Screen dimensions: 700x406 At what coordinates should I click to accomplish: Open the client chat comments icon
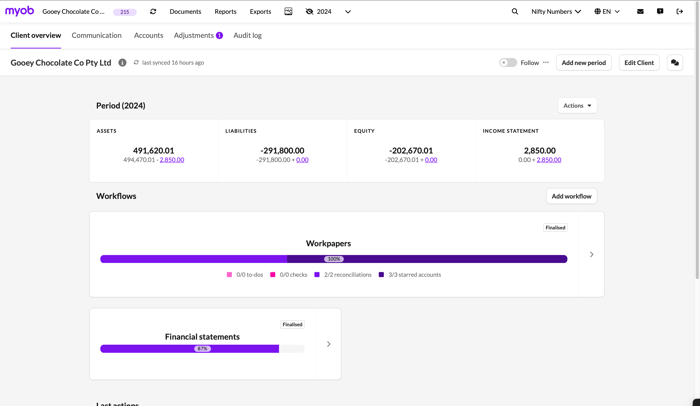click(675, 63)
